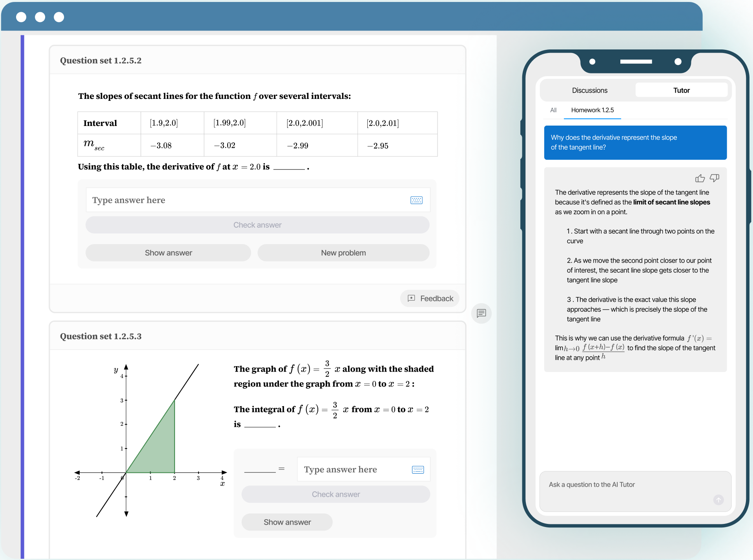Open math keyboard in integral answer field
This screenshot has width=753, height=560.
pos(418,470)
